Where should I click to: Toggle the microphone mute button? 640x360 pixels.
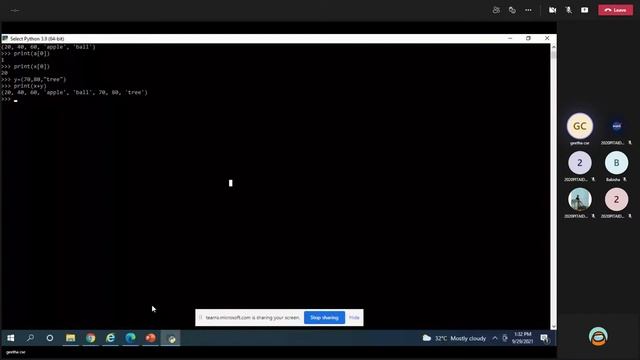point(569,10)
